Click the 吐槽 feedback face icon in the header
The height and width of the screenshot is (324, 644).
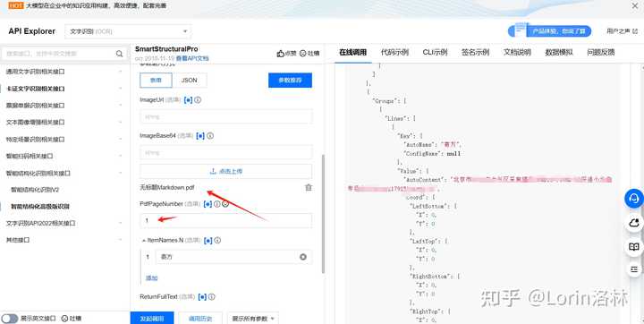303,54
